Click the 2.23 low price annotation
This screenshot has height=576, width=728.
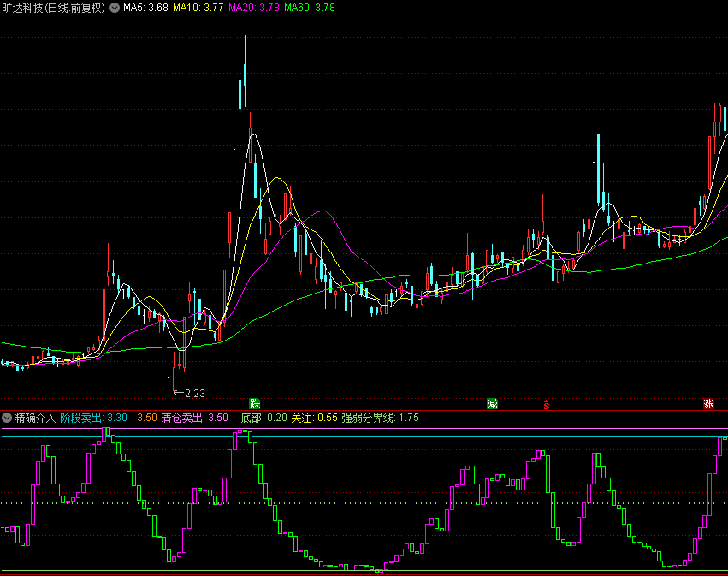(x=195, y=394)
